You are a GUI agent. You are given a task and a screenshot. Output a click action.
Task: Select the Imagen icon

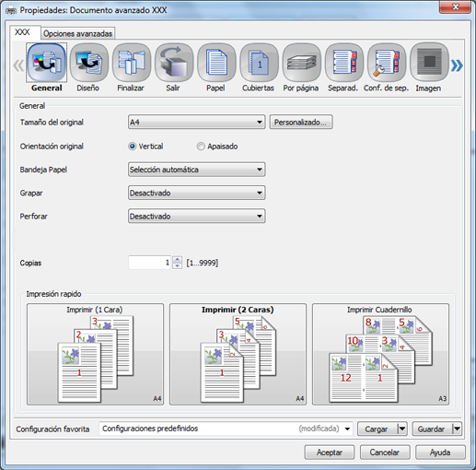pos(429,63)
